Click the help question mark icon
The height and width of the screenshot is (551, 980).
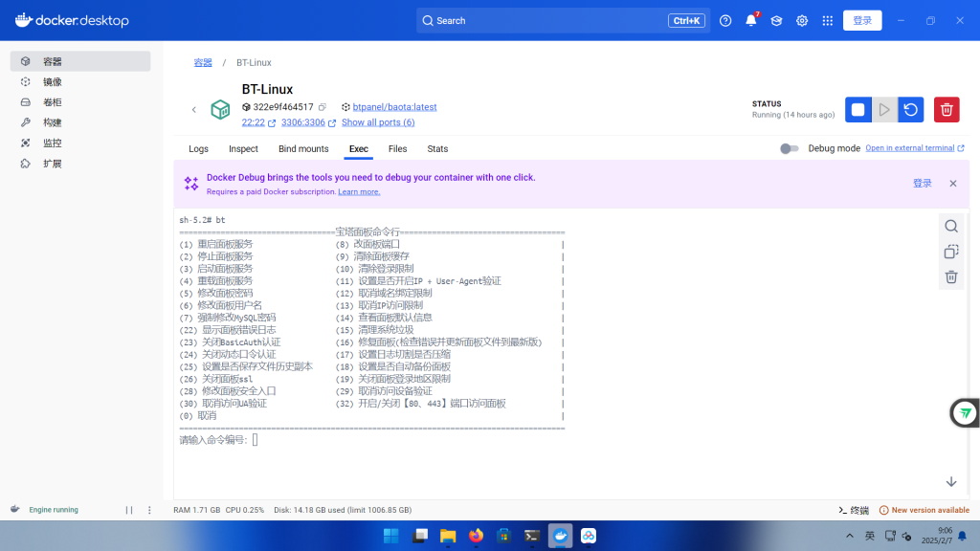(x=725, y=21)
